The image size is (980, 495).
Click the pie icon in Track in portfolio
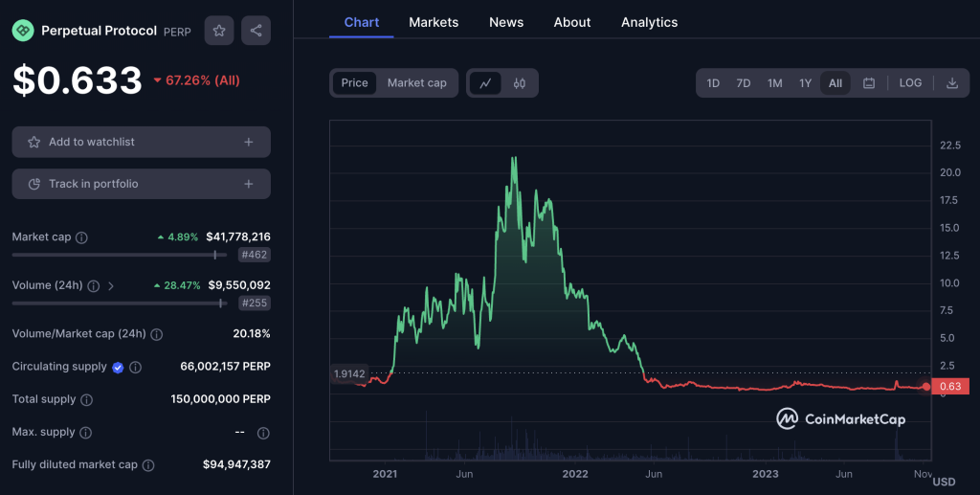pos(33,184)
